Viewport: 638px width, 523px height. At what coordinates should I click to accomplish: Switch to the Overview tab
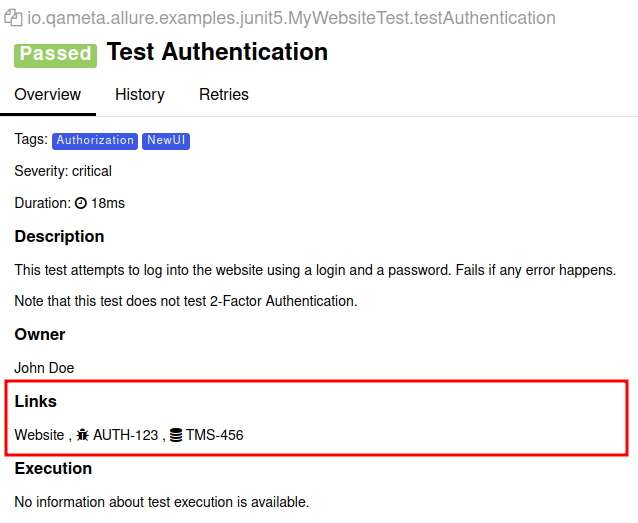(x=47, y=95)
